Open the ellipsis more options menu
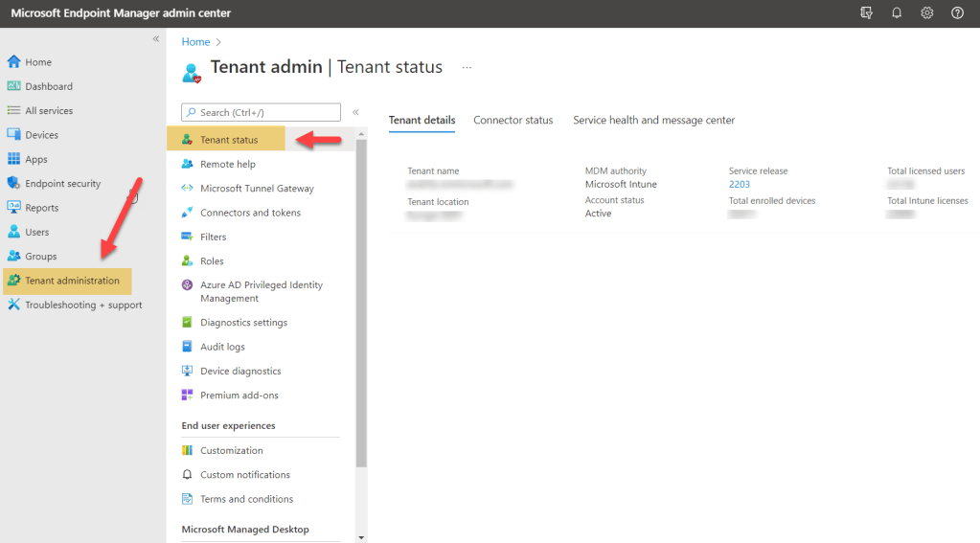The image size is (980, 543). (x=467, y=68)
